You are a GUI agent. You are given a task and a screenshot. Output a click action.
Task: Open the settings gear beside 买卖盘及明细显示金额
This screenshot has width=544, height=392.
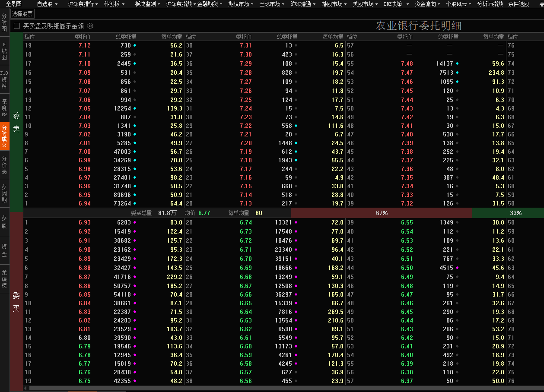90,26
